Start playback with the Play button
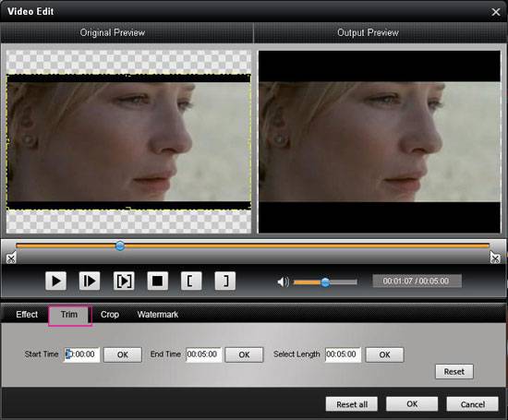The width and height of the screenshot is (508, 420). (56, 281)
